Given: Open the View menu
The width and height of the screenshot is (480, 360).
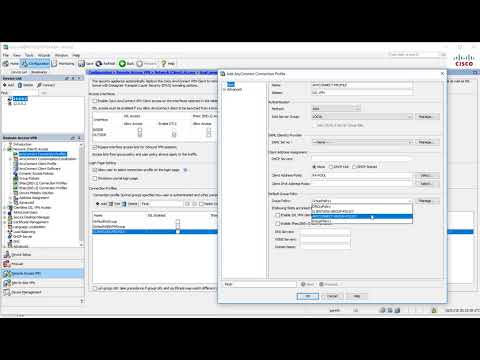Looking at the screenshot, I should [17, 55].
